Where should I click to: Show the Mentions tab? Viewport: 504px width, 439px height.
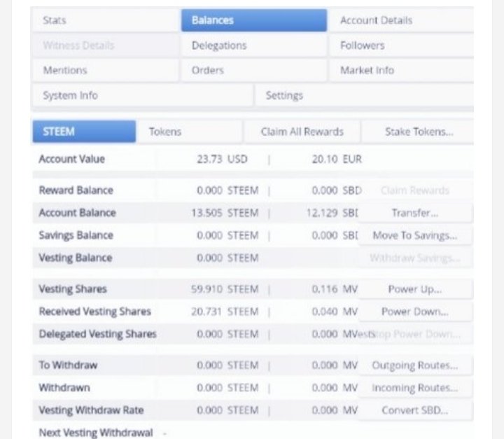point(106,70)
